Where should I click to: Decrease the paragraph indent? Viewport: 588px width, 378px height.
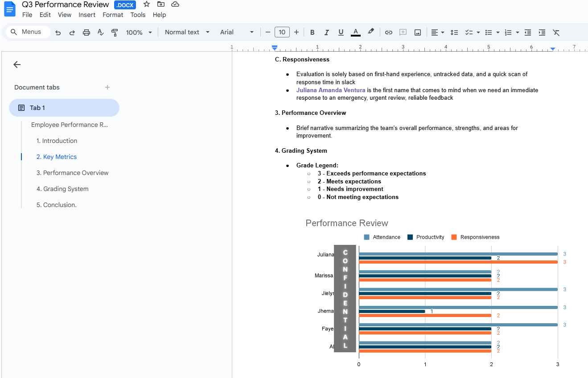pos(528,33)
